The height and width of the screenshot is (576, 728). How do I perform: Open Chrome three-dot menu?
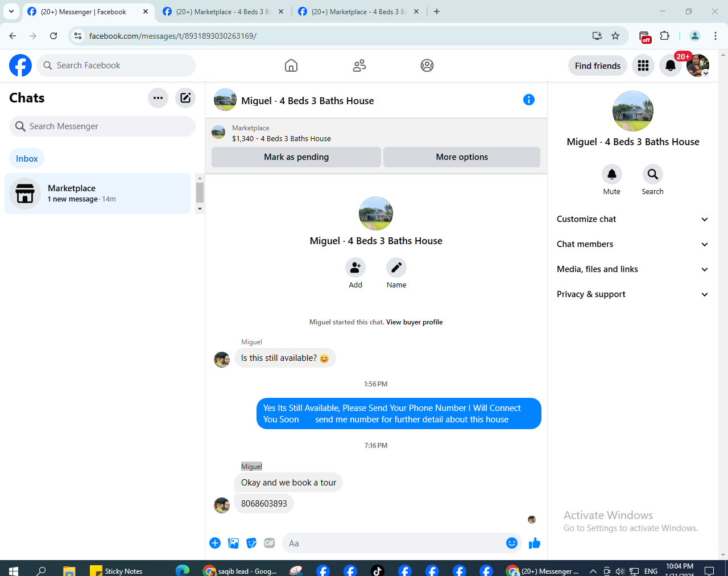(715, 36)
